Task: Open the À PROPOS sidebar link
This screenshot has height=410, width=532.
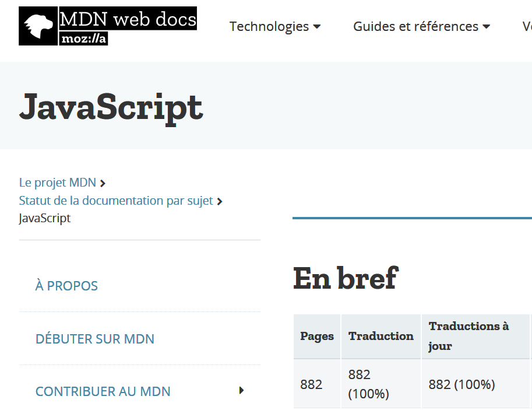Action: click(66, 286)
